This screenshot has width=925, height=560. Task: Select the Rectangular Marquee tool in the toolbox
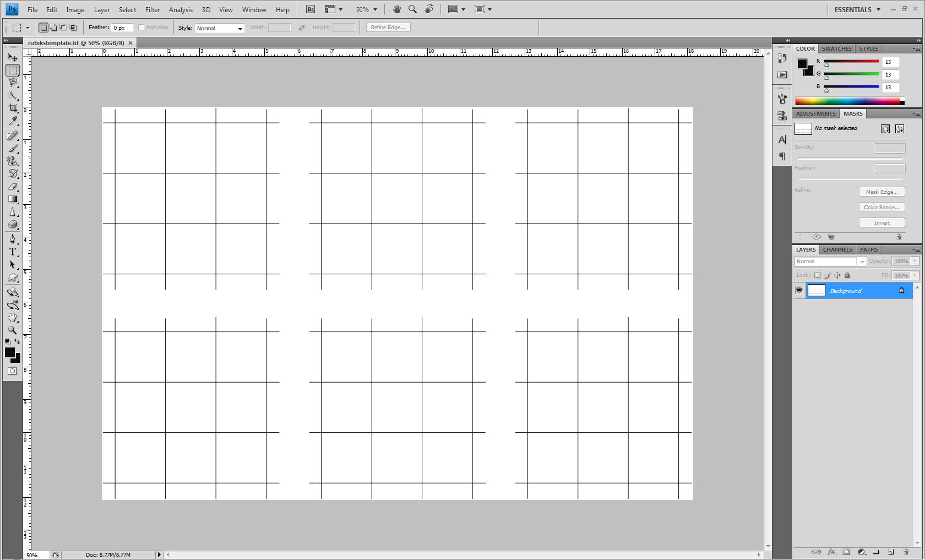tap(13, 70)
